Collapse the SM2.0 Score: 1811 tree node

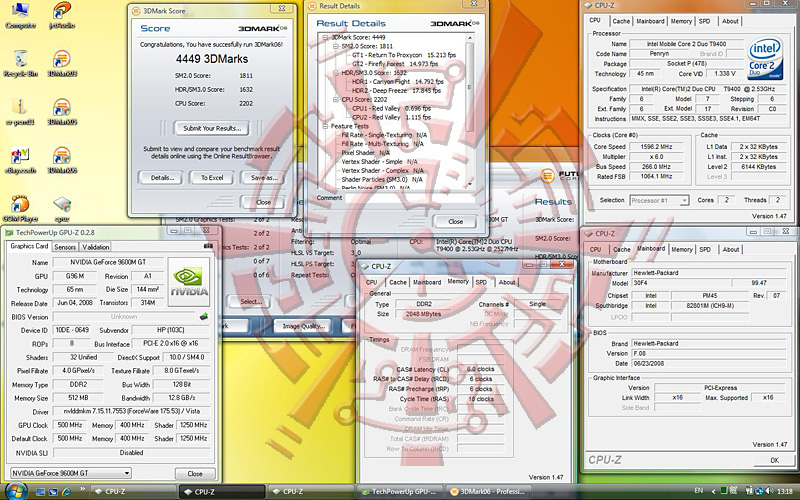point(336,46)
